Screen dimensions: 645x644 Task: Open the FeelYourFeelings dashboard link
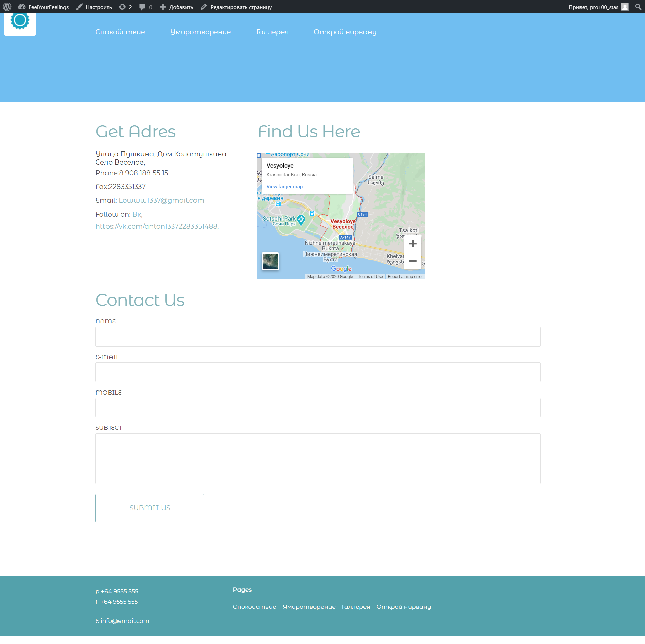tap(44, 7)
